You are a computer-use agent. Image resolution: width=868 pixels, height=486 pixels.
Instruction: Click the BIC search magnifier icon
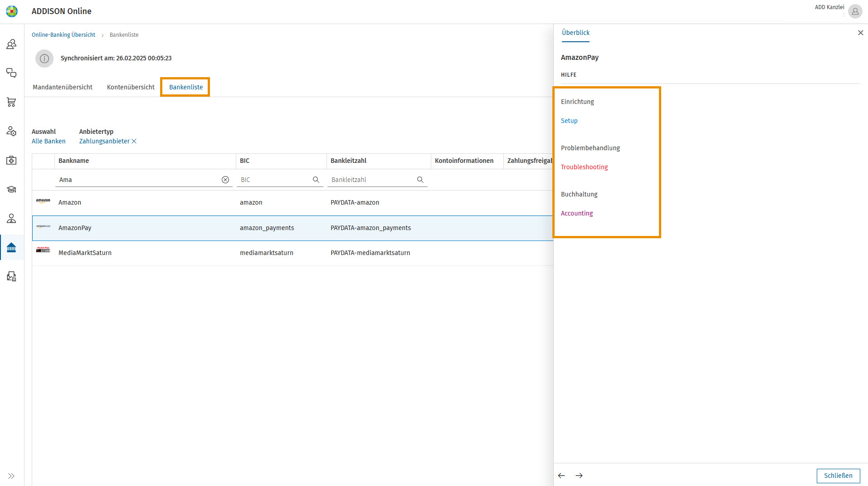tap(316, 180)
